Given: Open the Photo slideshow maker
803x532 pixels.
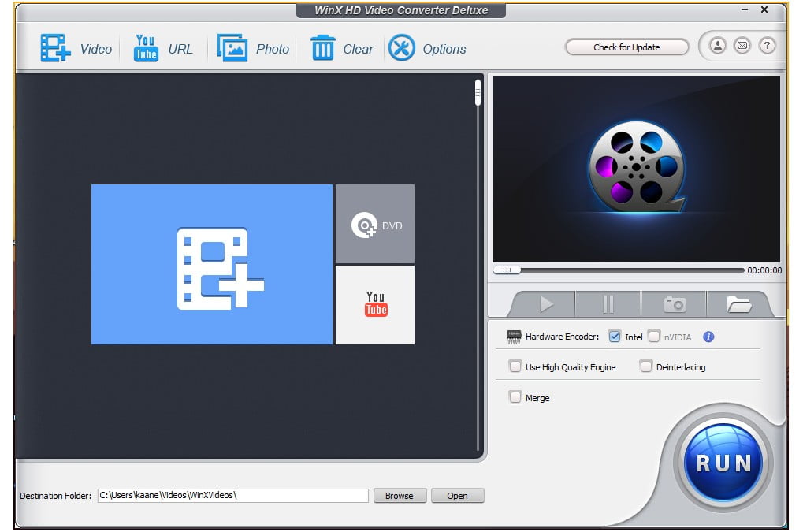Looking at the screenshot, I should (252, 48).
